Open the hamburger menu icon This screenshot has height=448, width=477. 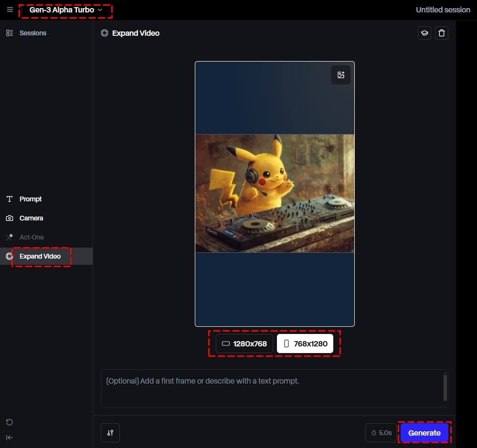click(10, 10)
